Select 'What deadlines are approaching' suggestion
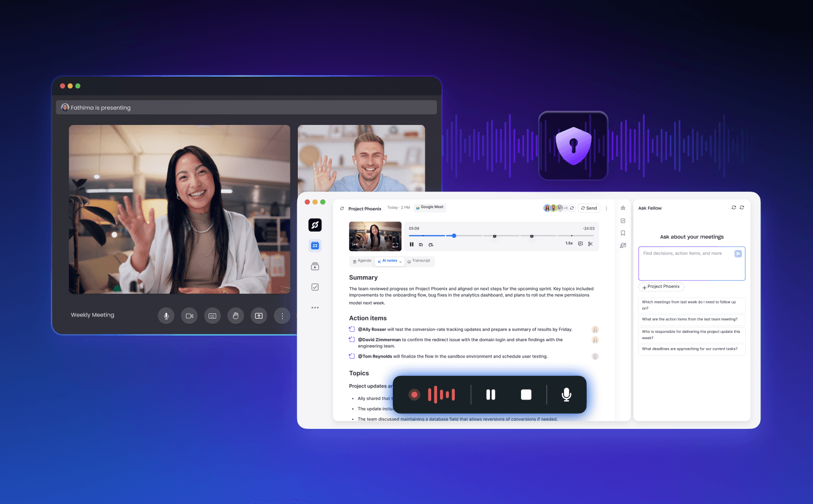Viewport: 813px width, 504px height. (692, 349)
